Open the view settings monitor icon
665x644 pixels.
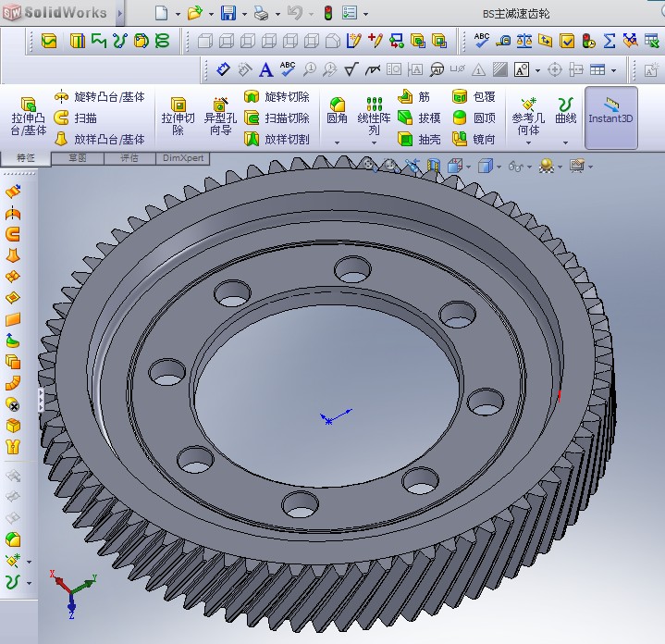[x=577, y=166]
